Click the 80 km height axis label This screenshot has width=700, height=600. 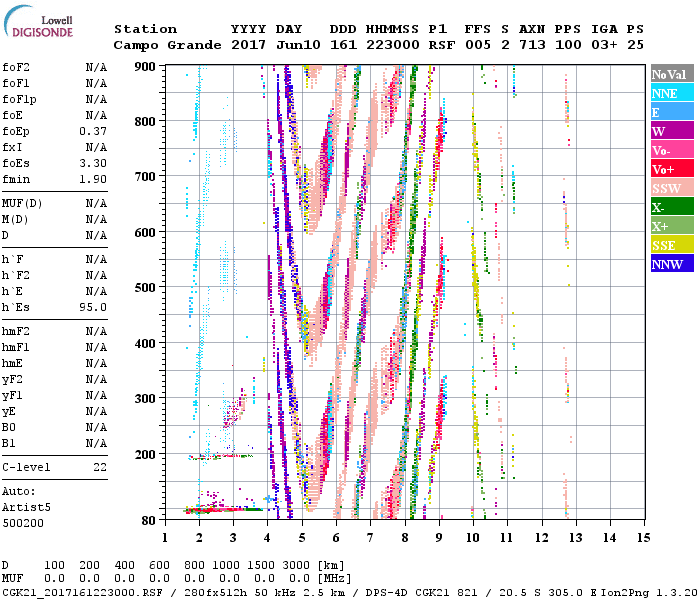tap(149, 521)
